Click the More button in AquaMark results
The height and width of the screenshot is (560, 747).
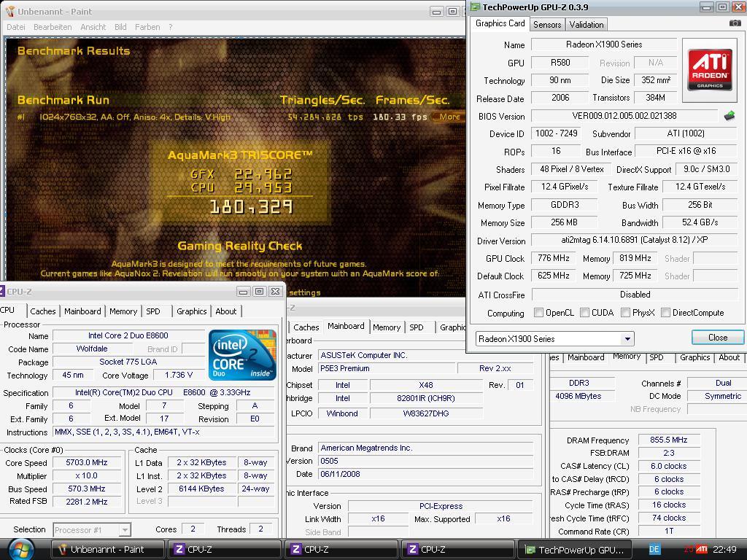(x=449, y=116)
